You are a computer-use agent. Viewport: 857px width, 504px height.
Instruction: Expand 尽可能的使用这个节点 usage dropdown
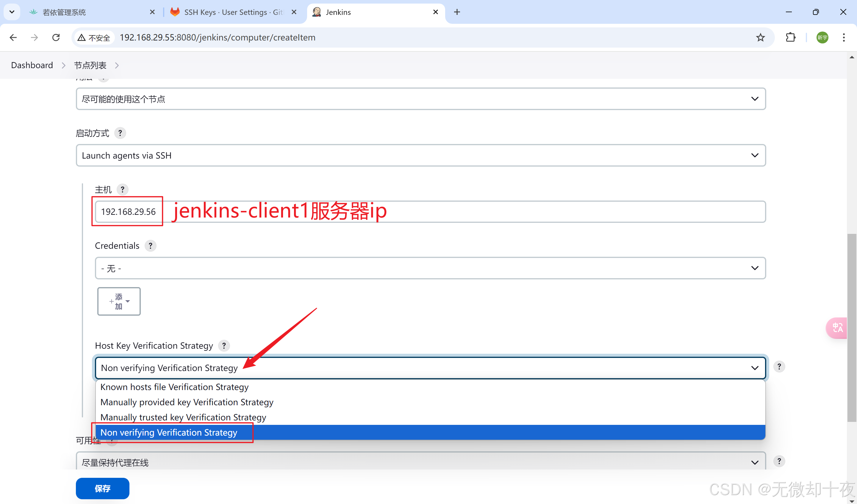(421, 99)
